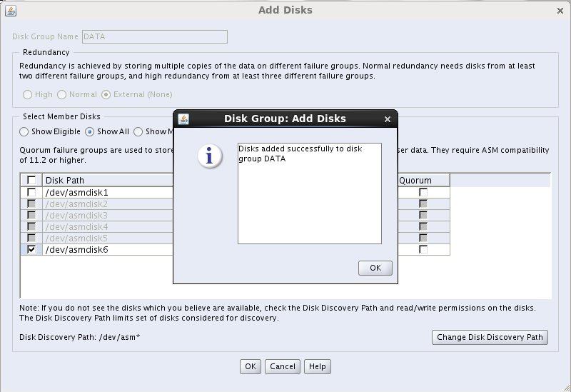The image size is (571, 392).
Task: Select the Show Eligible radio button
Action: click(24, 131)
